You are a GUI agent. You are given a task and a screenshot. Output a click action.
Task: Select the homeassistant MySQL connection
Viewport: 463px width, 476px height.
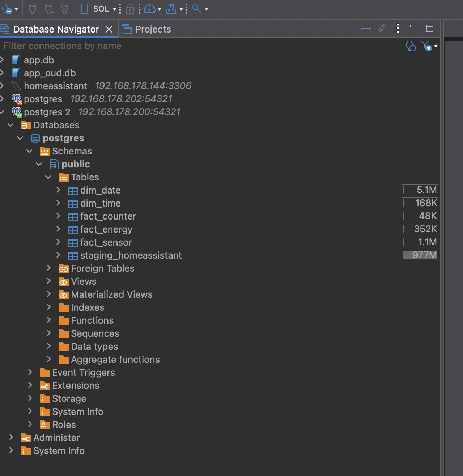[56, 86]
